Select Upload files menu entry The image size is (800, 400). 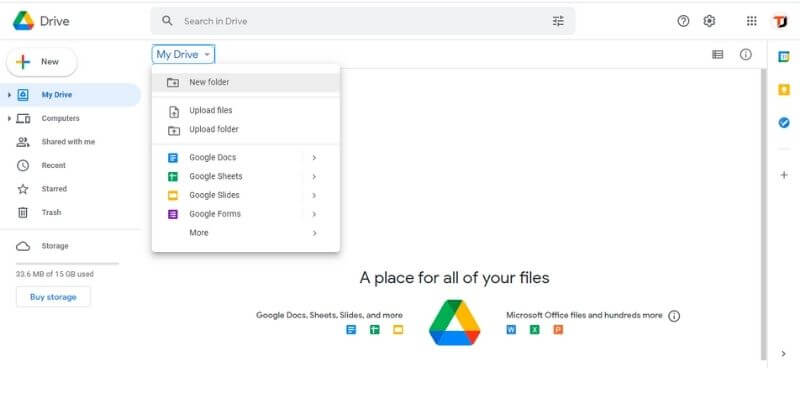pos(210,110)
